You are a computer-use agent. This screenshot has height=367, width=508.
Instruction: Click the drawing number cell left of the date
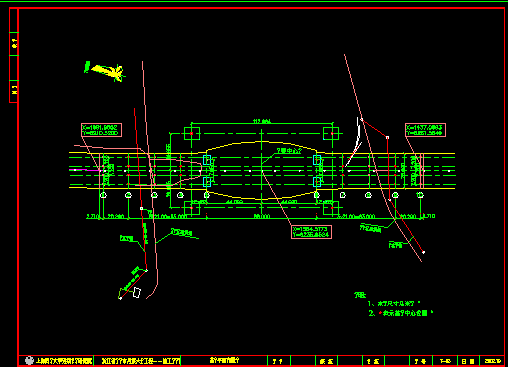(x=445, y=361)
